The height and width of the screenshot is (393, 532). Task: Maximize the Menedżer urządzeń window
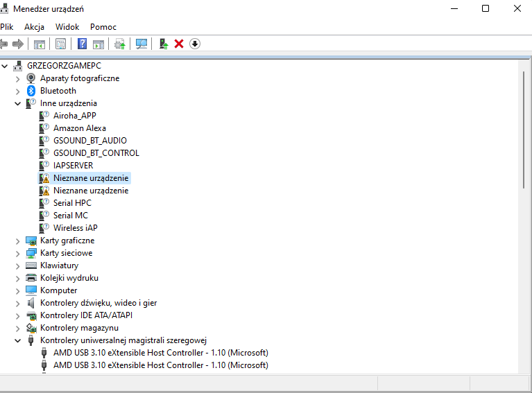[486, 8]
